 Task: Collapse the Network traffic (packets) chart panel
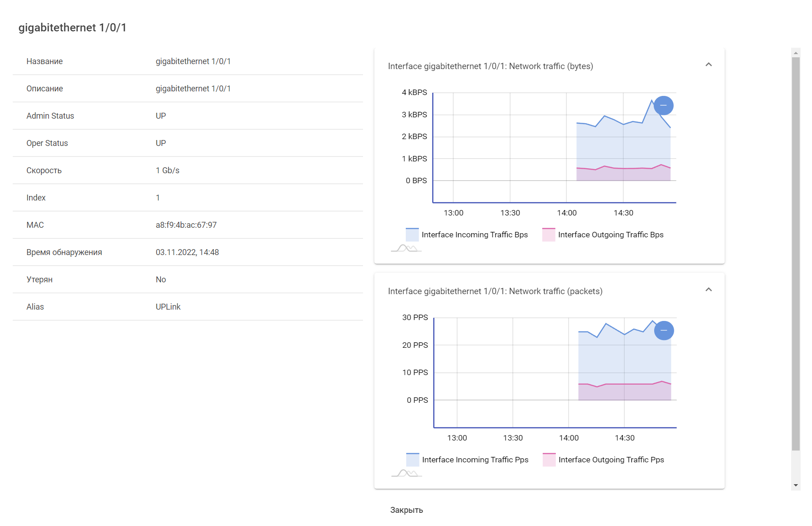[708, 290]
